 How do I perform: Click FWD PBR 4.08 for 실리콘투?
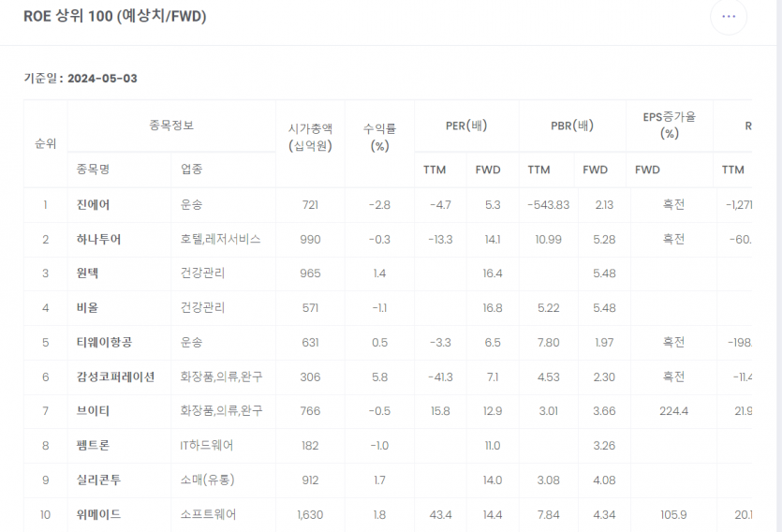click(x=604, y=480)
